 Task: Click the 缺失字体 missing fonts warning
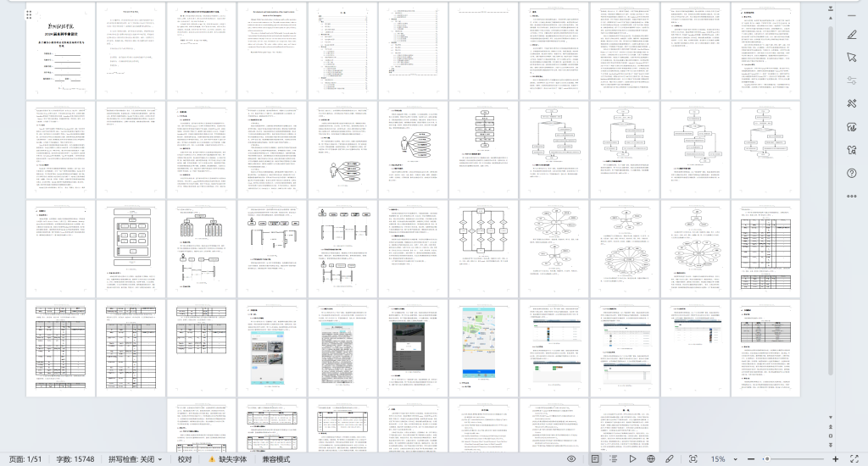click(227, 459)
